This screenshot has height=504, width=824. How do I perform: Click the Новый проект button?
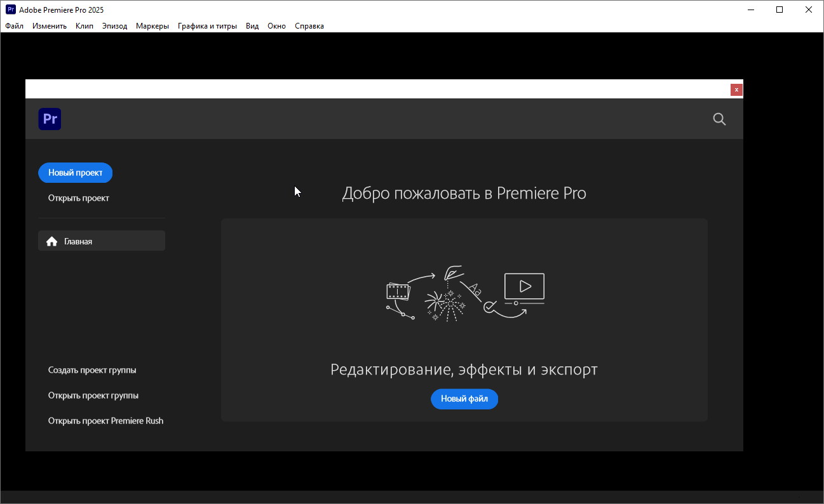click(x=75, y=173)
